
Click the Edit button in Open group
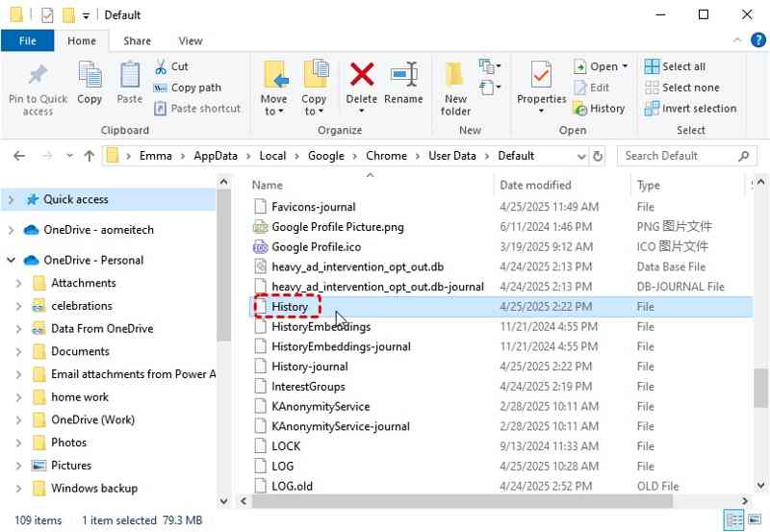[592, 88]
